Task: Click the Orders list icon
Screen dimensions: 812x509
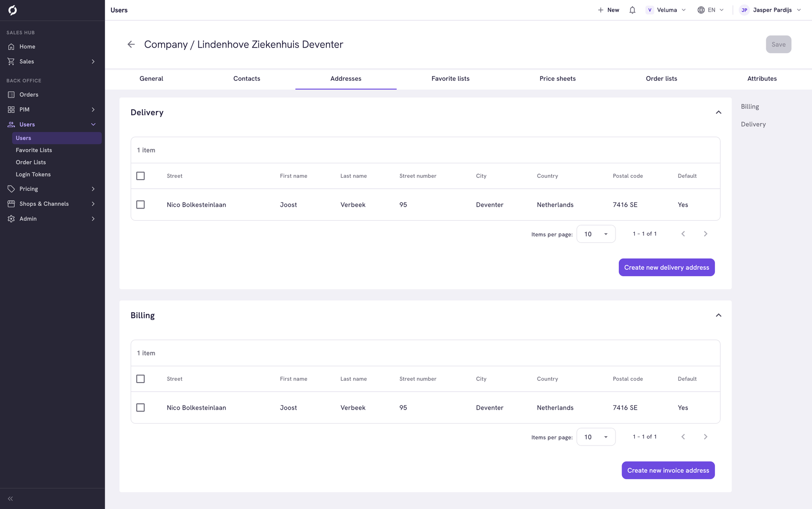Action: pos(11,95)
